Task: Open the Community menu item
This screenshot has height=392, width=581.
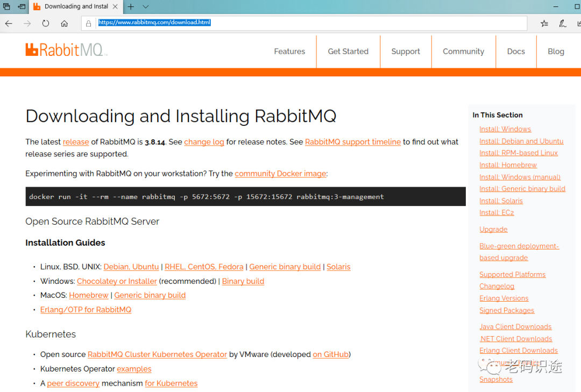Action: coord(463,52)
